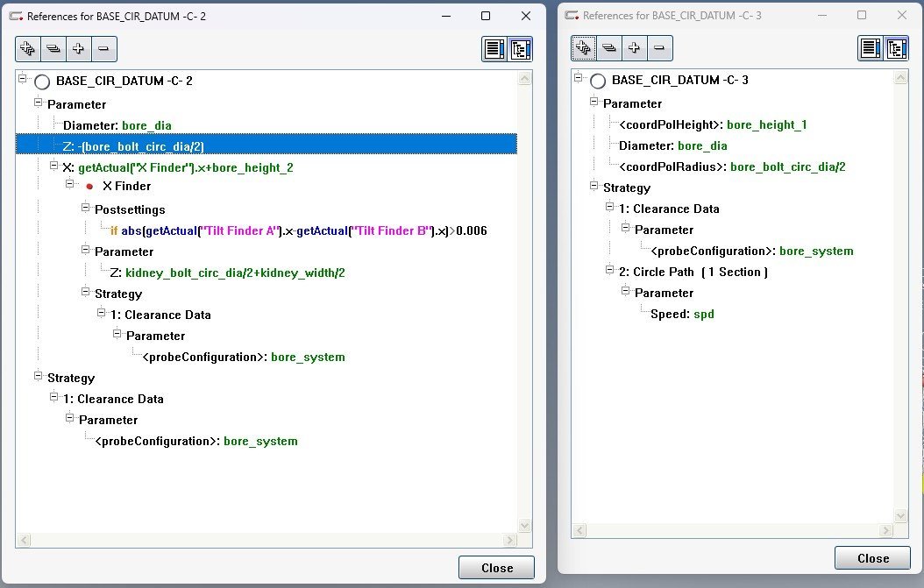Click plus expand icon in C- 2 window toolbar

tap(78, 49)
